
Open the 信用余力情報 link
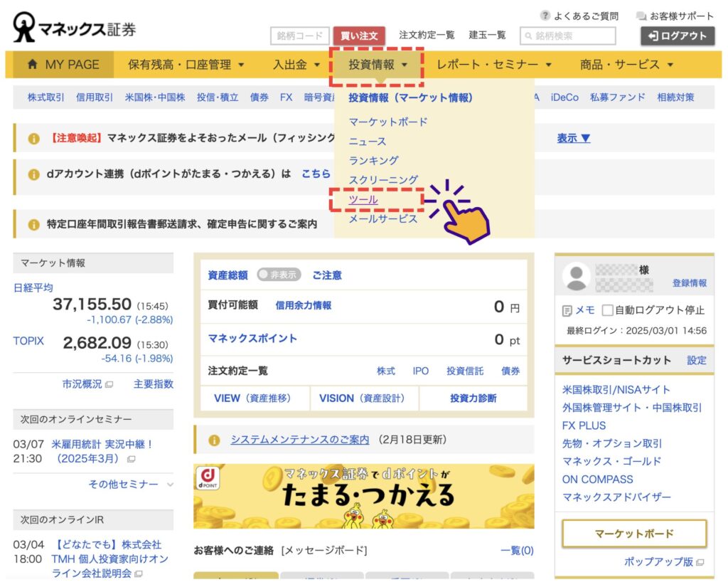(303, 305)
